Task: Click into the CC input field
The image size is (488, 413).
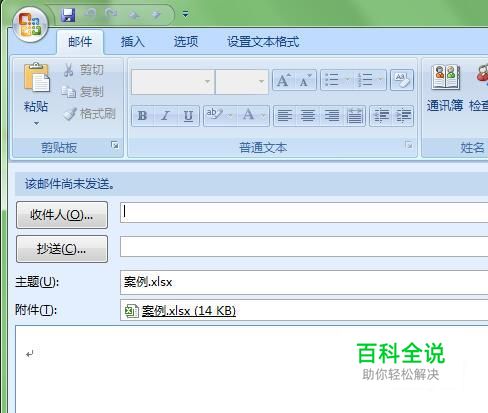Action: point(304,247)
